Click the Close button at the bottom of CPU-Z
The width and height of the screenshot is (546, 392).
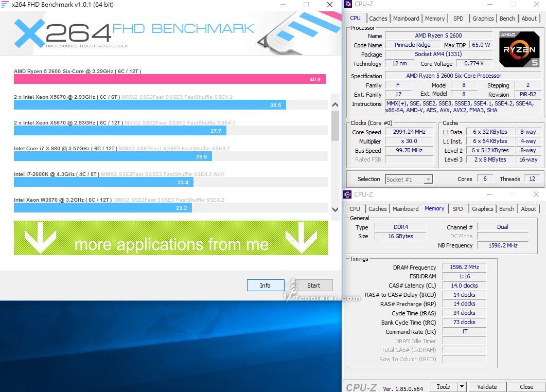526,387
